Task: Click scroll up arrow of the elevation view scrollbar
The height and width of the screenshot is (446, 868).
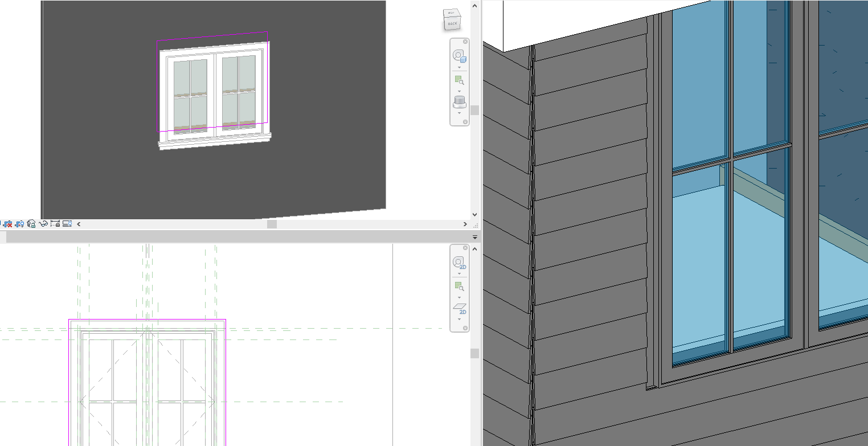Action: pyautogui.click(x=474, y=248)
